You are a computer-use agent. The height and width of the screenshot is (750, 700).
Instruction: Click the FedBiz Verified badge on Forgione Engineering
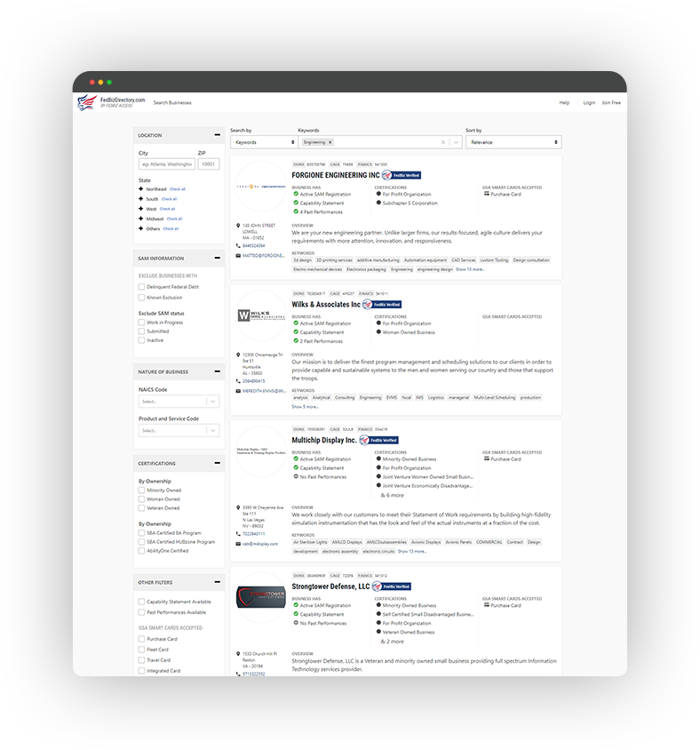click(403, 176)
